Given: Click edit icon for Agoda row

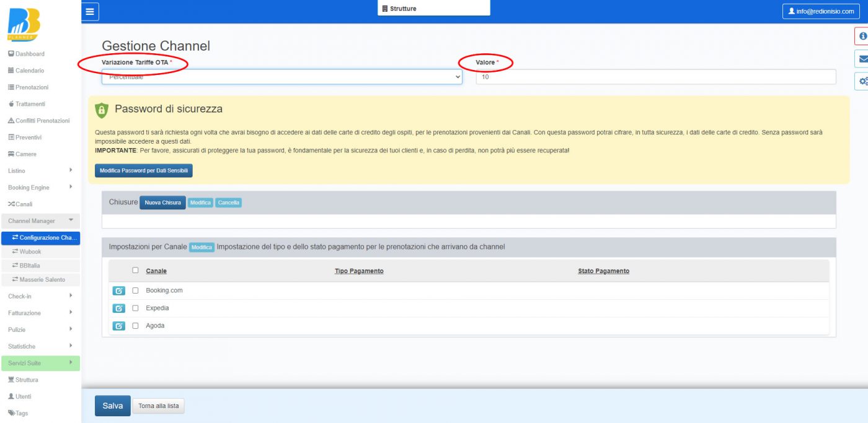Looking at the screenshot, I should (118, 326).
